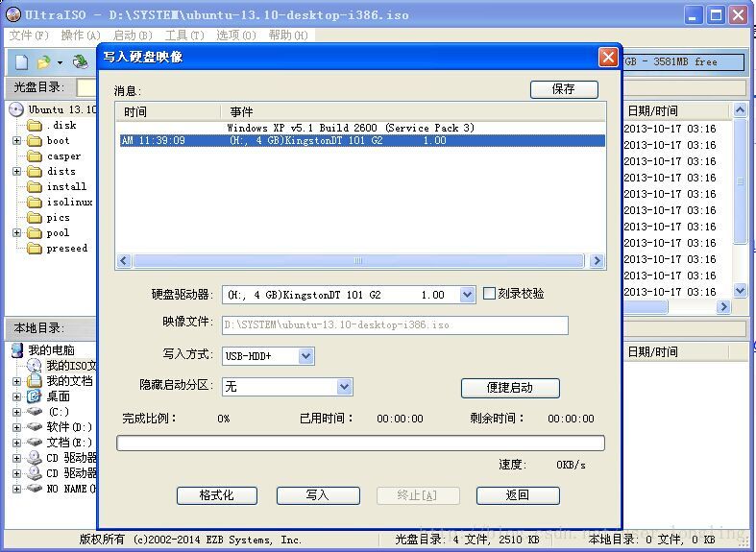
Task: Select the AM 11:39:09 message row
Action: 362,141
